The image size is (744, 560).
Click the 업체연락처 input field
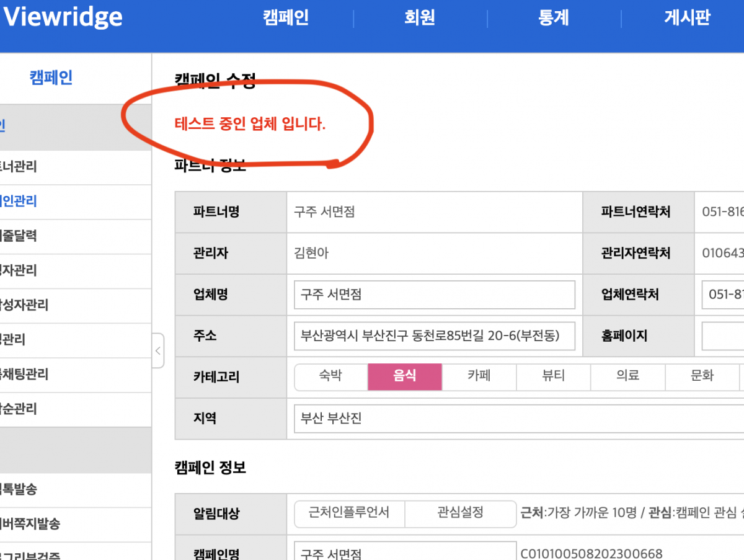[x=723, y=295]
